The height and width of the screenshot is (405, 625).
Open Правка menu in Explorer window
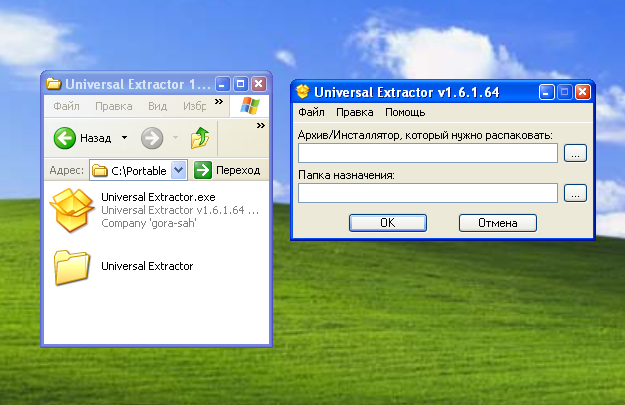pos(114,106)
